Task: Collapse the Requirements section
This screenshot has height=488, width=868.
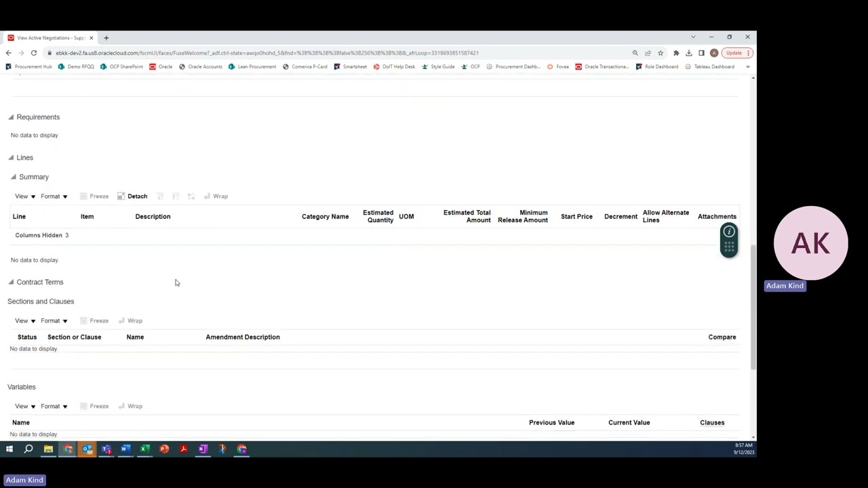Action: point(11,117)
